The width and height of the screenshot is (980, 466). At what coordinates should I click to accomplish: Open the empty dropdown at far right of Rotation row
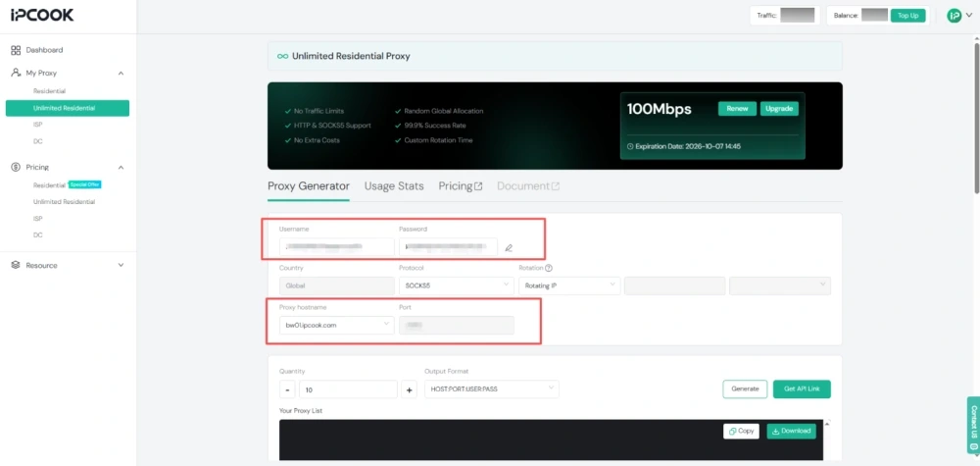(780, 285)
